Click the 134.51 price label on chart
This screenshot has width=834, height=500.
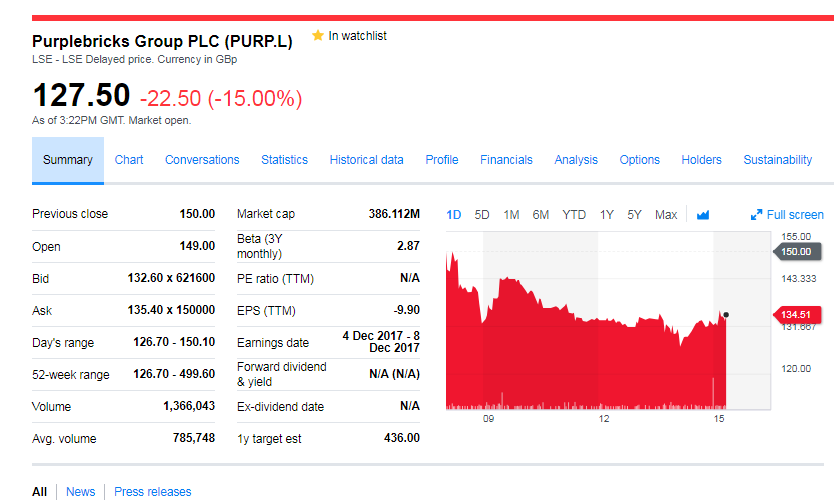coord(797,315)
